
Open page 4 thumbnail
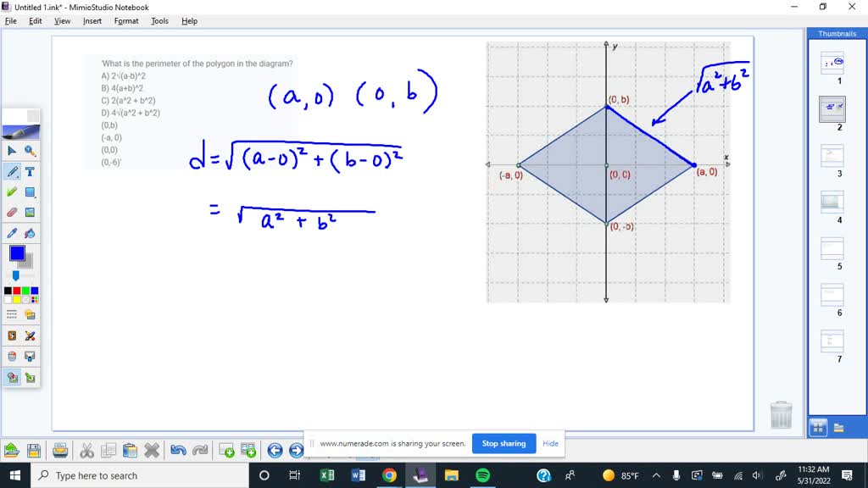[x=832, y=202]
